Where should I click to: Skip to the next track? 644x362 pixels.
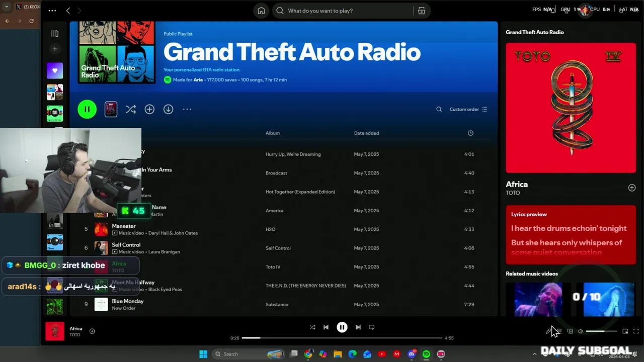coord(358,327)
